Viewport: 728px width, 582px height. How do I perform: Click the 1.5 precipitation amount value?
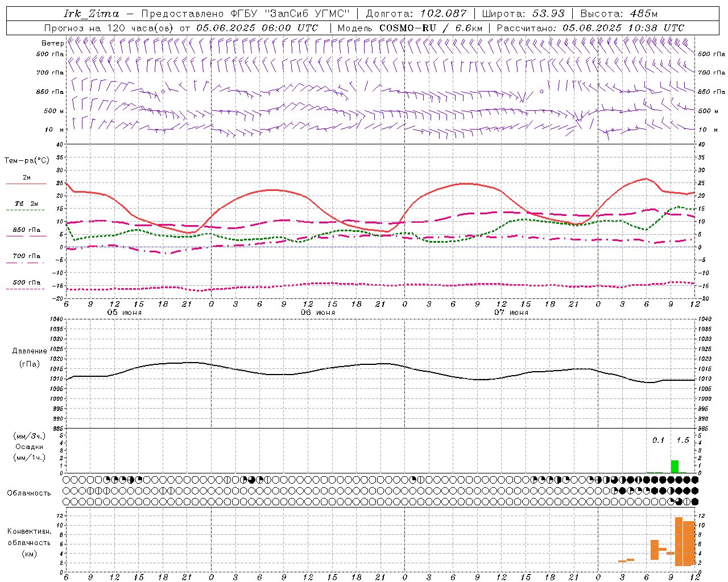pos(682,440)
